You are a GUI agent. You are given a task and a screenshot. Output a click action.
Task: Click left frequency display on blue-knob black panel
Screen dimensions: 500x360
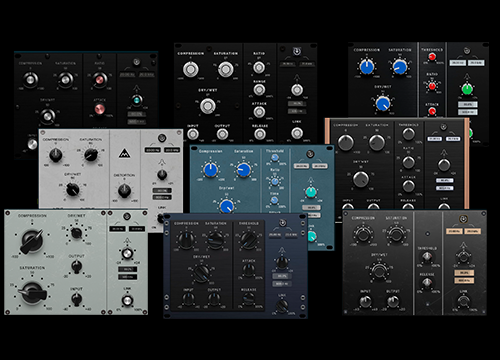pos(458,63)
